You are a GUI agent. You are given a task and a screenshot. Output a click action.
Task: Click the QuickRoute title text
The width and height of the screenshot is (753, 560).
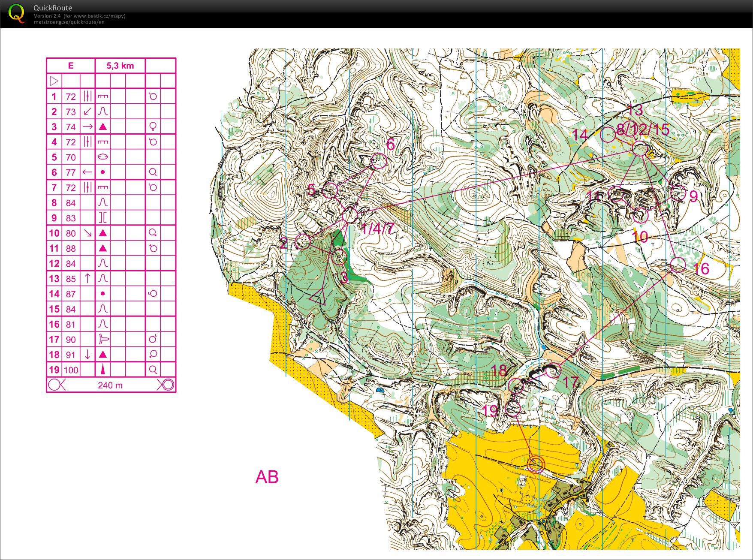pos(53,8)
